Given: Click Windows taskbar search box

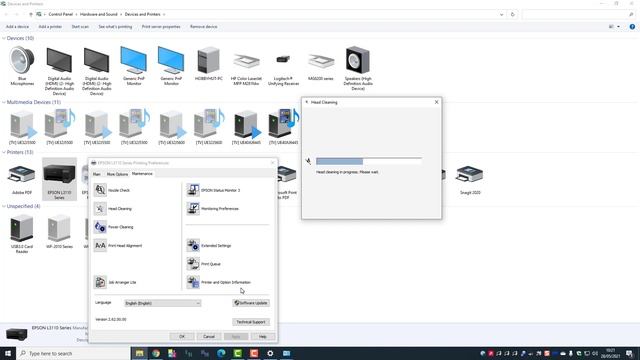Looking at the screenshot, I should coord(73,353).
